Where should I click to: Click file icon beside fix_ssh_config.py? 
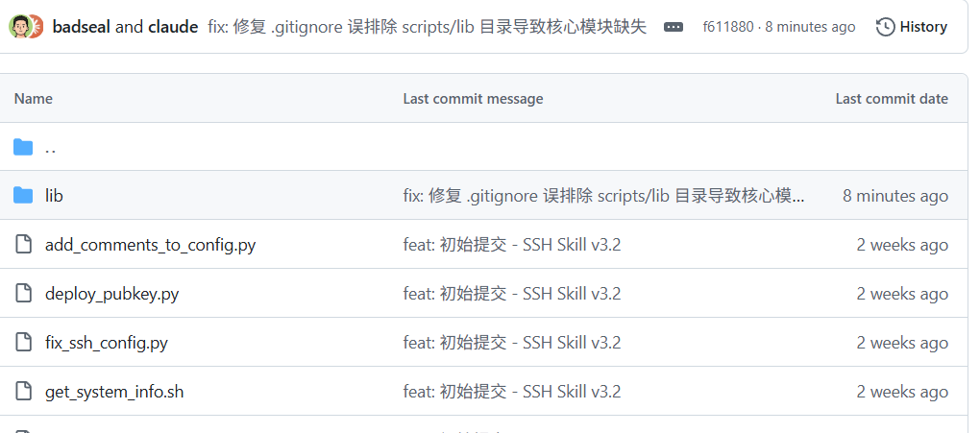(23, 343)
